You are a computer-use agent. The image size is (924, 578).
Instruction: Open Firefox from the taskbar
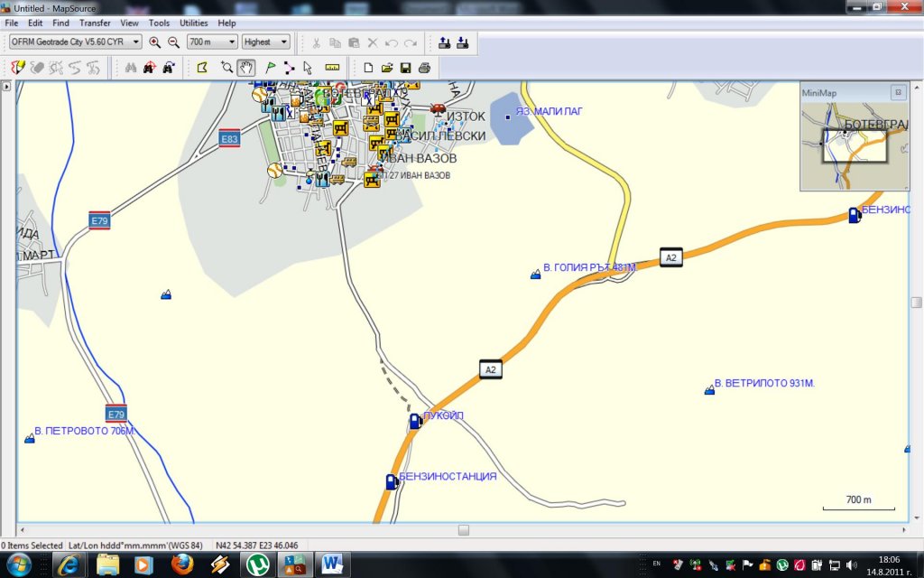pos(181,564)
